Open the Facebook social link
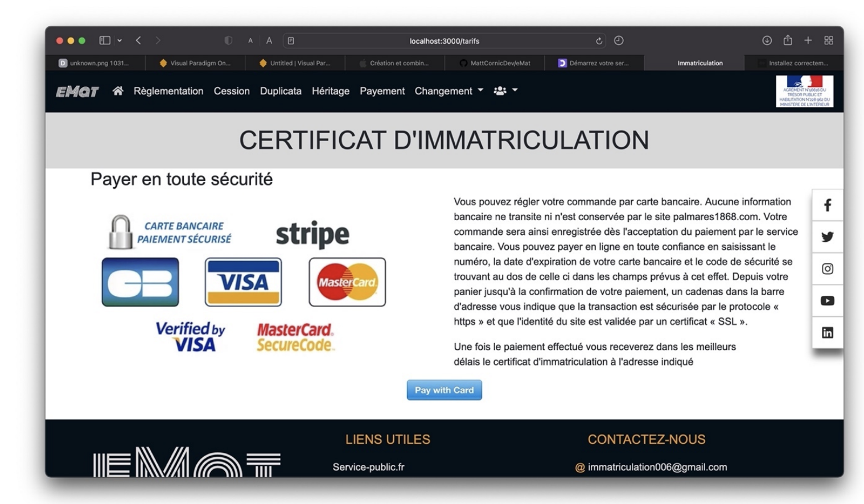Screen dimensions: 864x504 pyautogui.click(x=828, y=205)
